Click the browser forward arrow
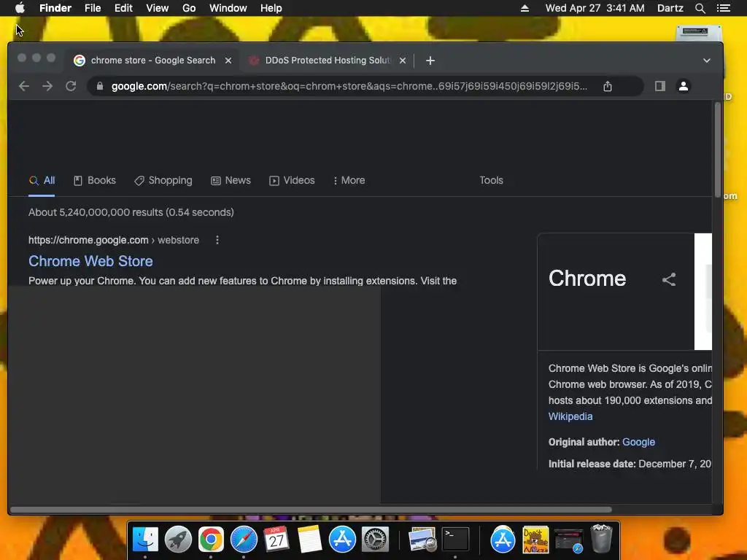The height and width of the screenshot is (560, 747). tap(47, 86)
